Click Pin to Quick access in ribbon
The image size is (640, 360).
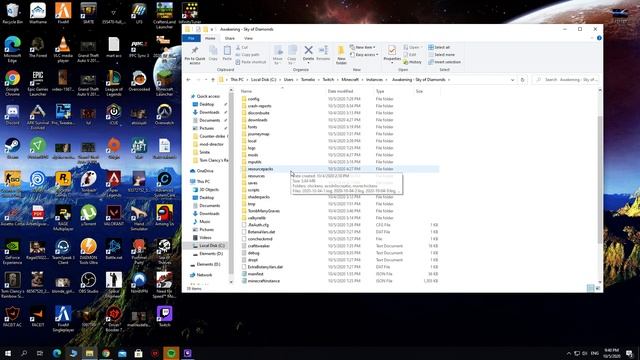click(195, 55)
